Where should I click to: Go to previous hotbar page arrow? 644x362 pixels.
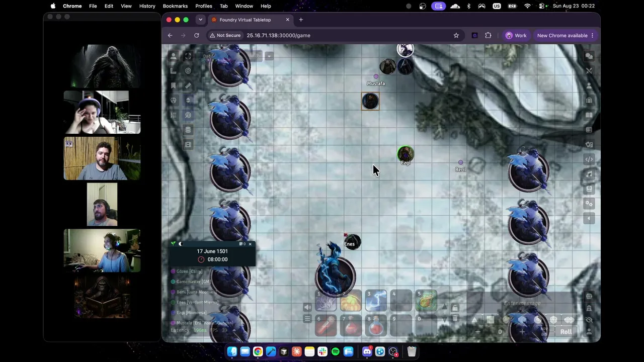pyautogui.click(x=444, y=307)
